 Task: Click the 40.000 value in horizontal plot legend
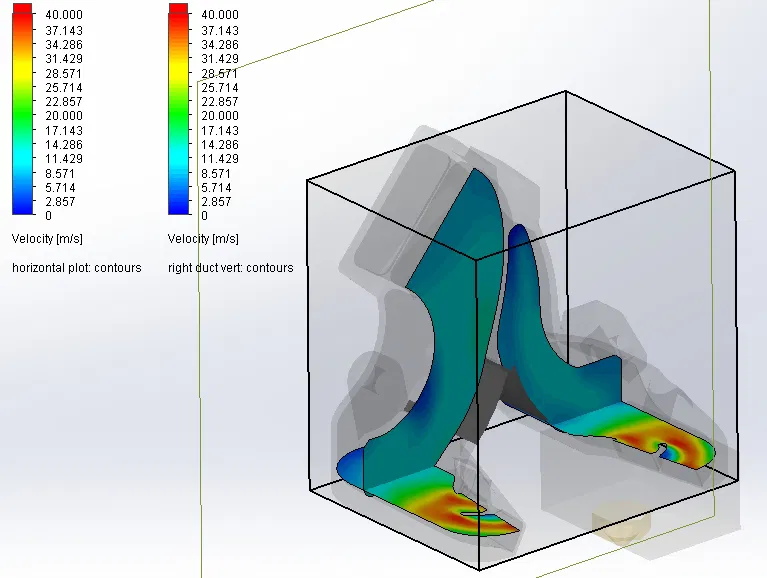64,15
